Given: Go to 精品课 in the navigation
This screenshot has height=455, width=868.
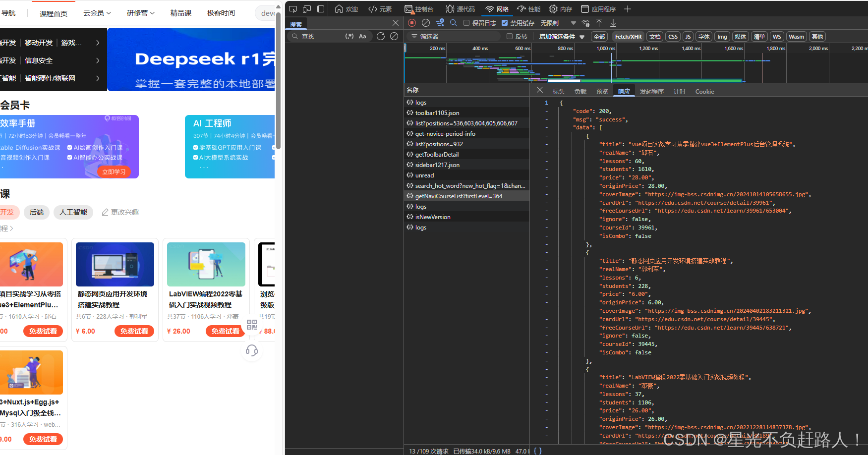Looking at the screenshot, I should click(181, 13).
